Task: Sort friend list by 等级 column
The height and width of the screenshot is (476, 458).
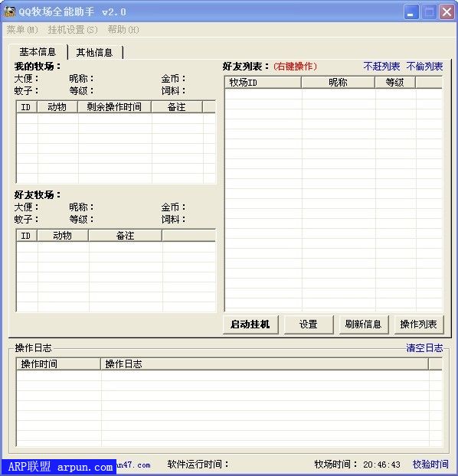Action: pos(395,83)
